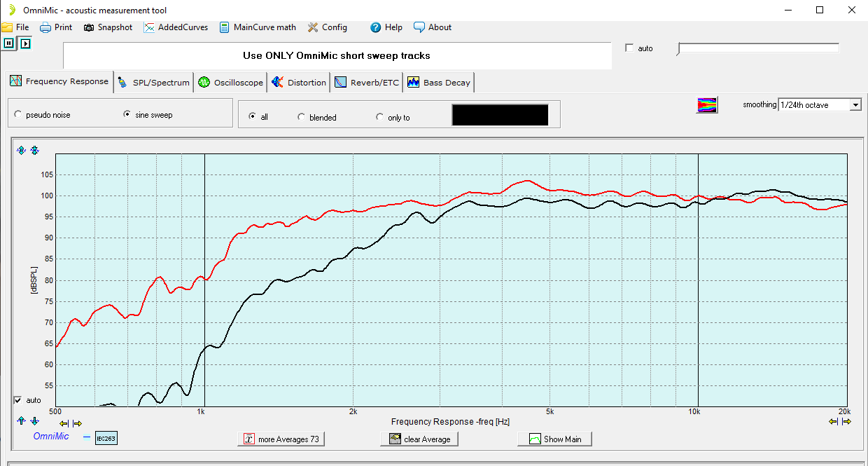Click the left yellow arrow near 500 Hz
868x466 pixels.
(x=64, y=423)
